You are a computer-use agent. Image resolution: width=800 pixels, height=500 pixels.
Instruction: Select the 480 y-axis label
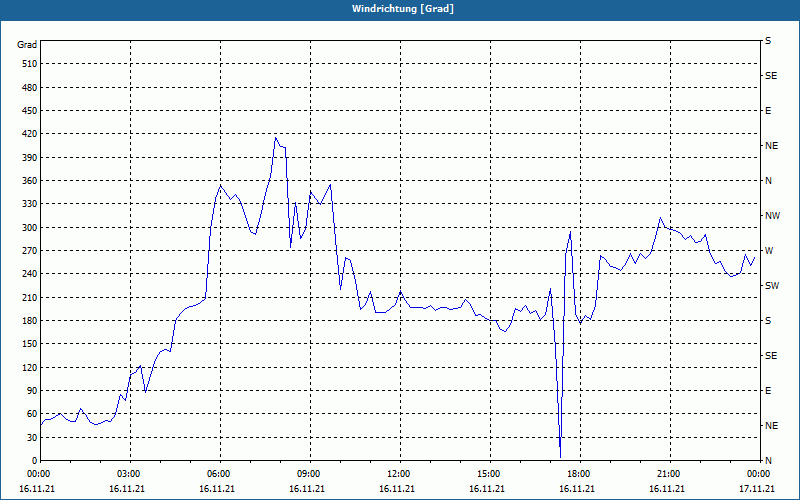pos(29,87)
